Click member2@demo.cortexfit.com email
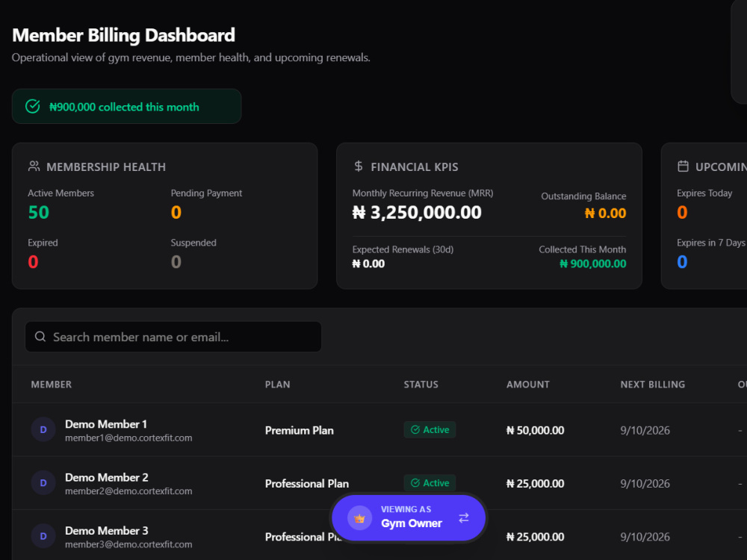 pos(128,491)
